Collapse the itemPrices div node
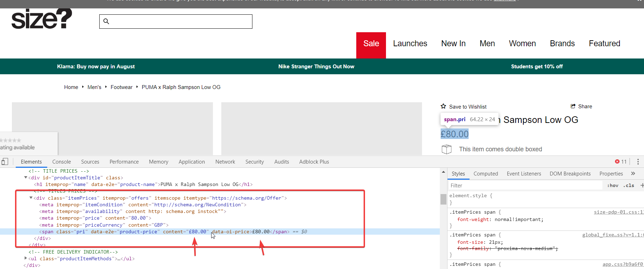Screen dimensions: 644x269 pos(31,198)
